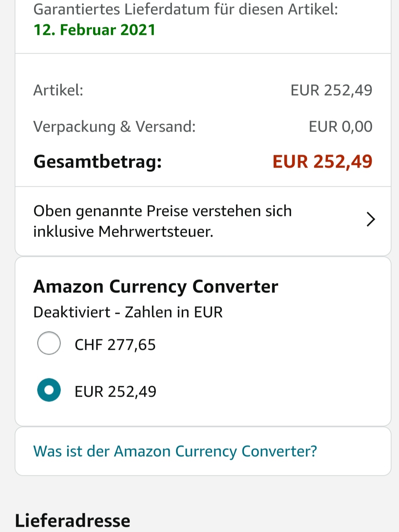
Task: Click the 'inklusive Mehrwertsteuer.' text line
Action: (123, 232)
